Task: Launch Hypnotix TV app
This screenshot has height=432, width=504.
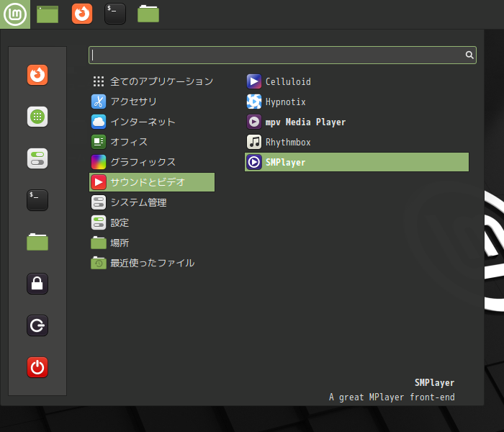Action: 356,102
